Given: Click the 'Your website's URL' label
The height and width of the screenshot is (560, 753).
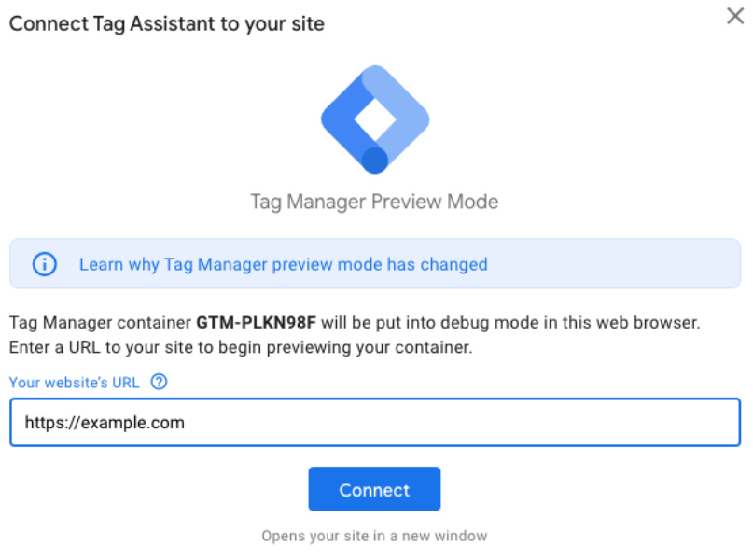Looking at the screenshot, I should tap(75, 383).
